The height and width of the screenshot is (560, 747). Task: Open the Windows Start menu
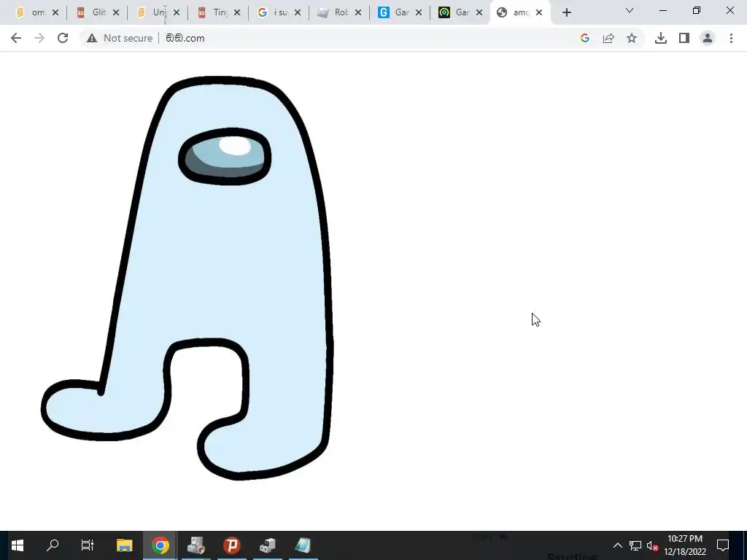(x=18, y=545)
